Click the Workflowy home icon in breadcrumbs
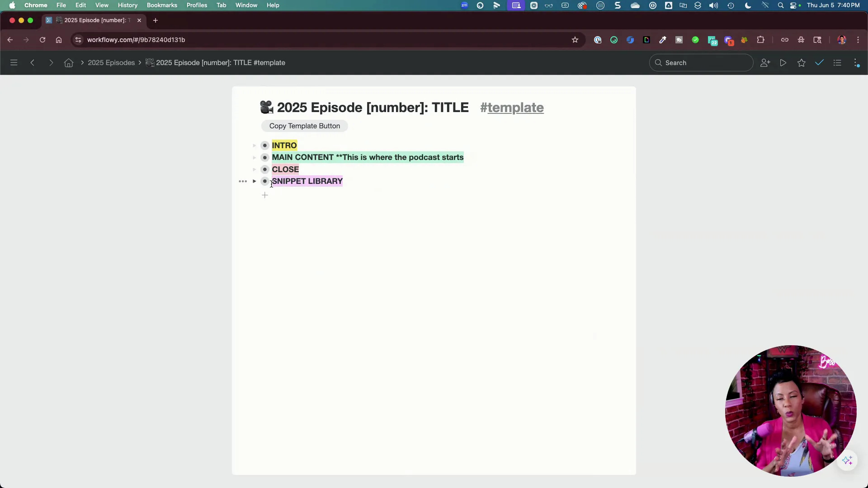868x488 pixels. 69,63
